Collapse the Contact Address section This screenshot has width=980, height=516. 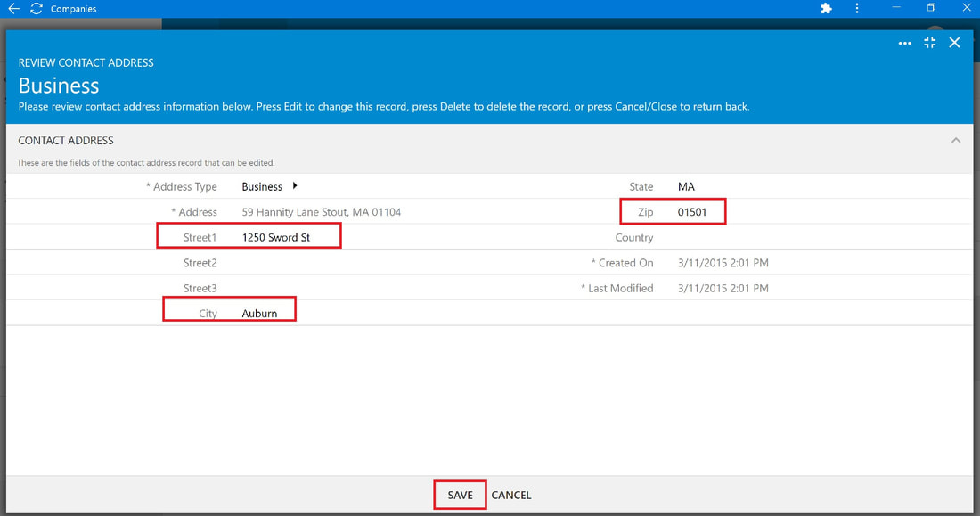956,141
